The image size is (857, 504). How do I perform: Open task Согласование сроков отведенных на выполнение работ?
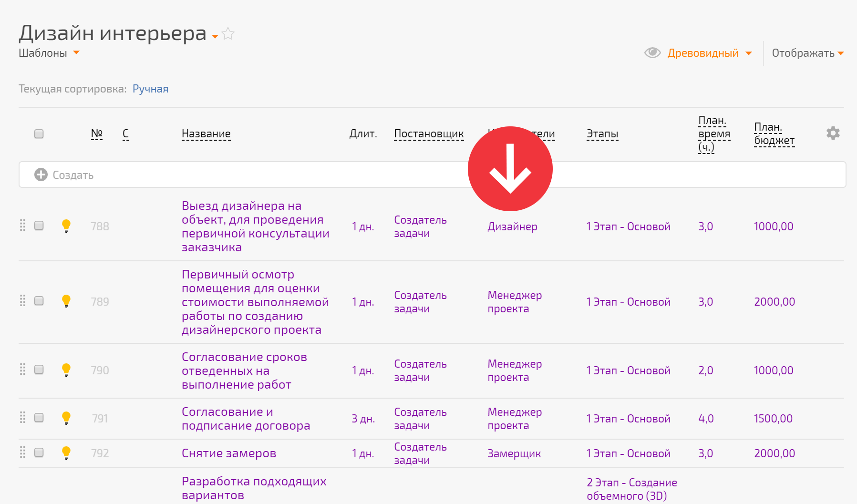click(244, 371)
